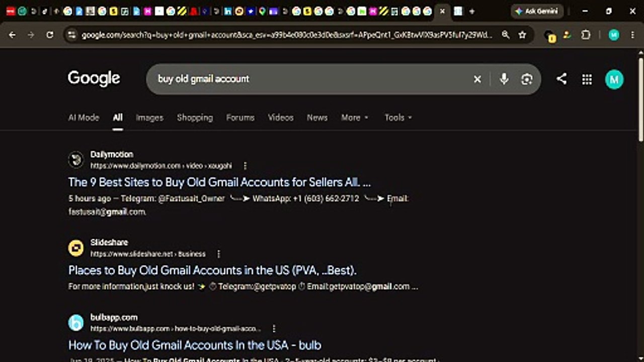Switch to the Google Maps pin tab
Image resolution: width=644 pixels, height=362 pixels.
[262, 11]
